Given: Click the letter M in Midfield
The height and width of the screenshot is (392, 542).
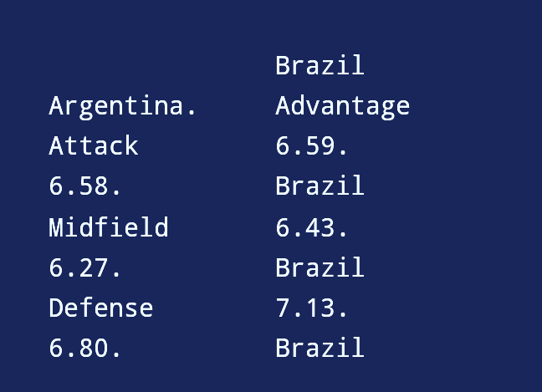Looking at the screenshot, I should click(x=56, y=227).
